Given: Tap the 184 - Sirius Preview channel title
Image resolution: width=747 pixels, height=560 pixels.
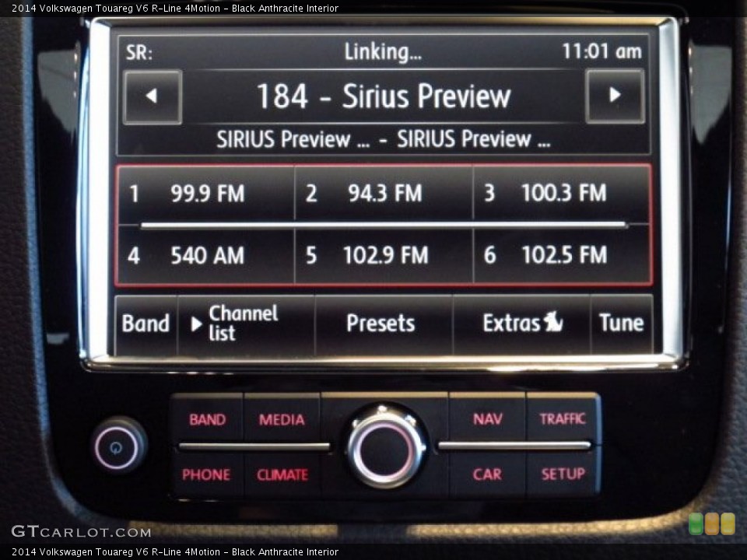Looking at the screenshot, I should [384, 96].
